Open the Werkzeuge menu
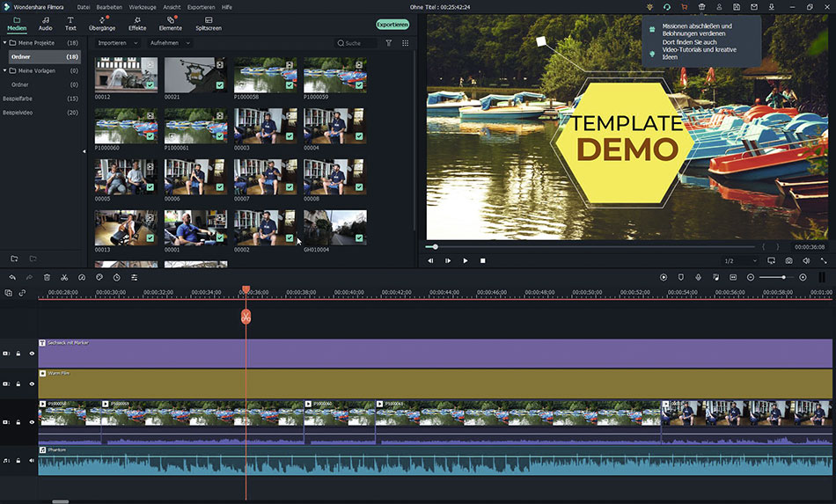 (143, 7)
